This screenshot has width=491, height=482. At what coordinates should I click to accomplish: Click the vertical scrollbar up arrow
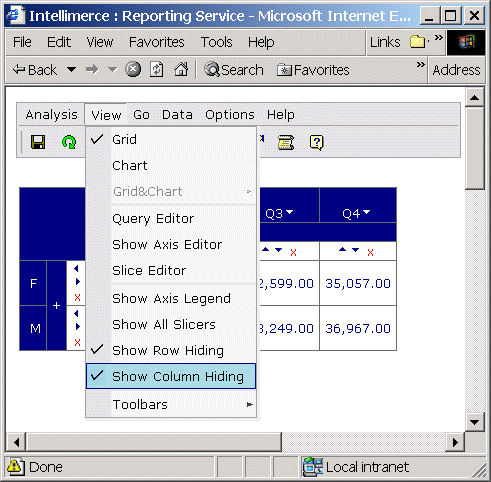click(474, 97)
